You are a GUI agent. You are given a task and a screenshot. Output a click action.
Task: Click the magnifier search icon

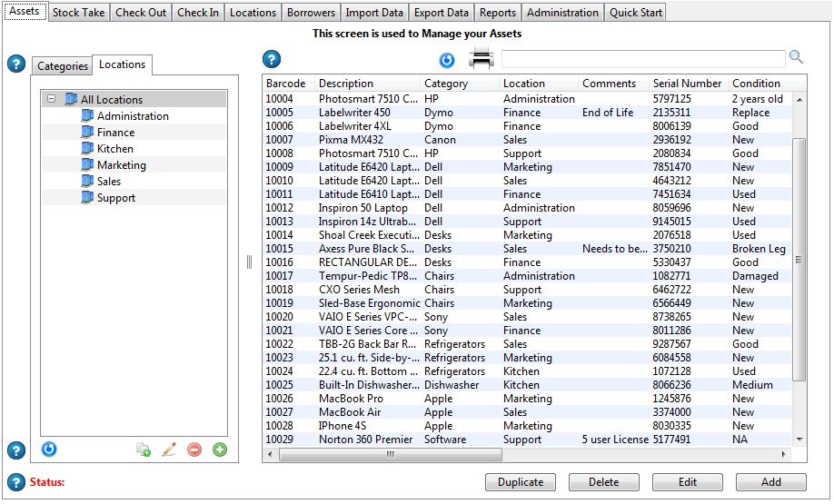pyautogui.click(x=796, y=57)
